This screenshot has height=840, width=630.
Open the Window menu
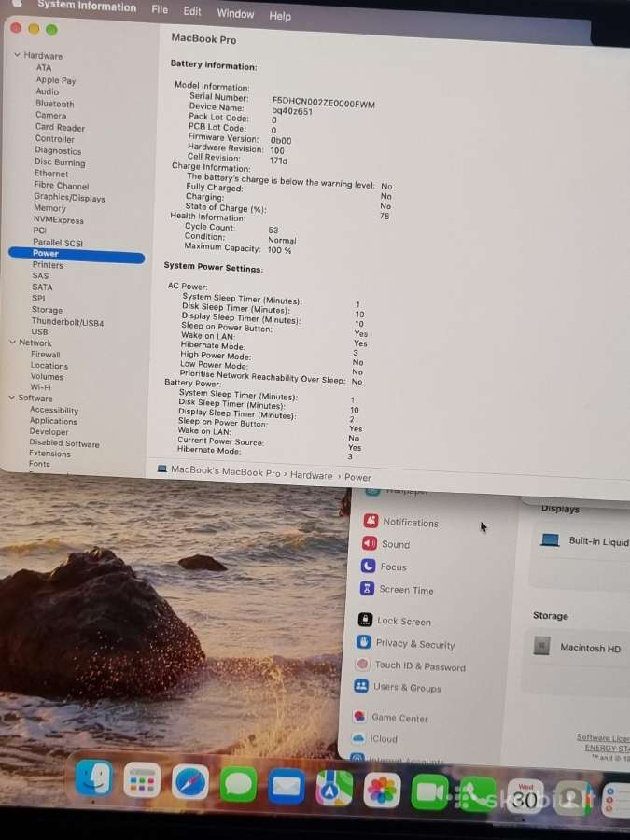[235, 14]
